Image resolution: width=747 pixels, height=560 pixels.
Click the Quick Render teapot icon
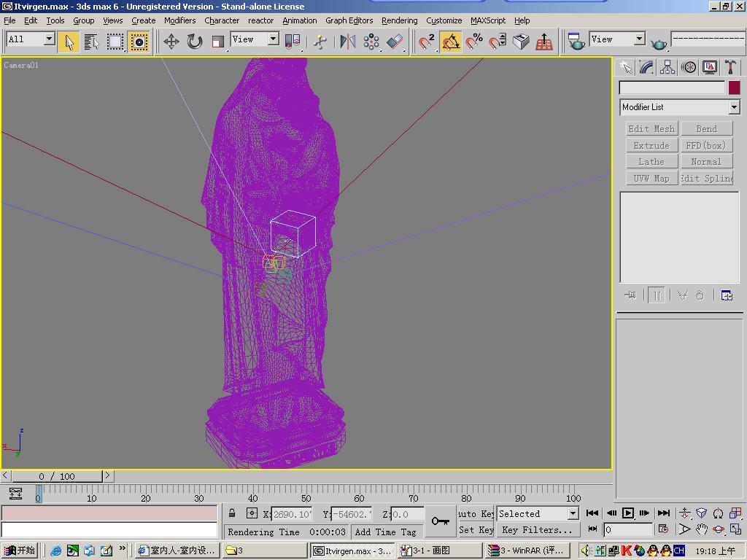659,43
